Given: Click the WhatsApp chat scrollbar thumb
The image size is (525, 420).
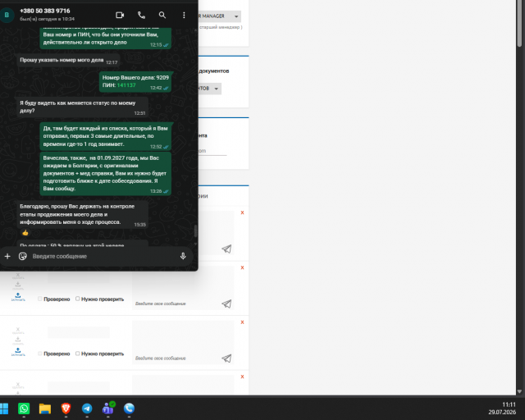Looking at the screenshot, I should click(x=195, y=231).
